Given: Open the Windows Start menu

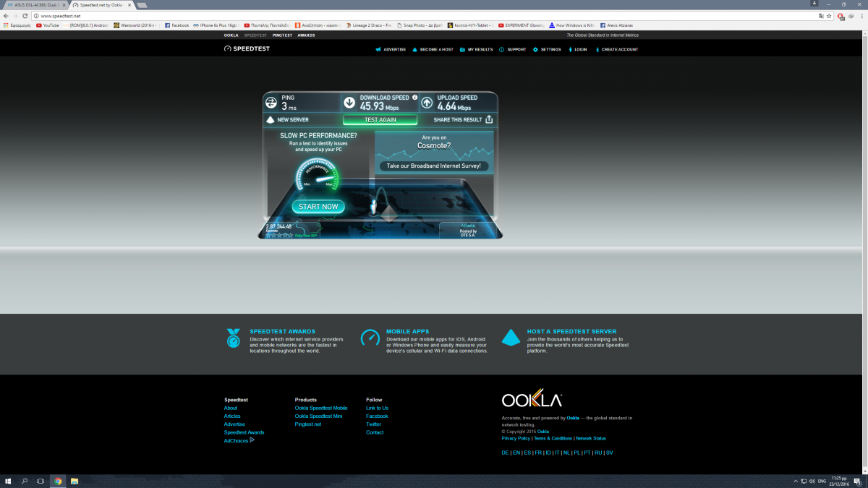Looking at the screenshot, I should coord(8,481).
